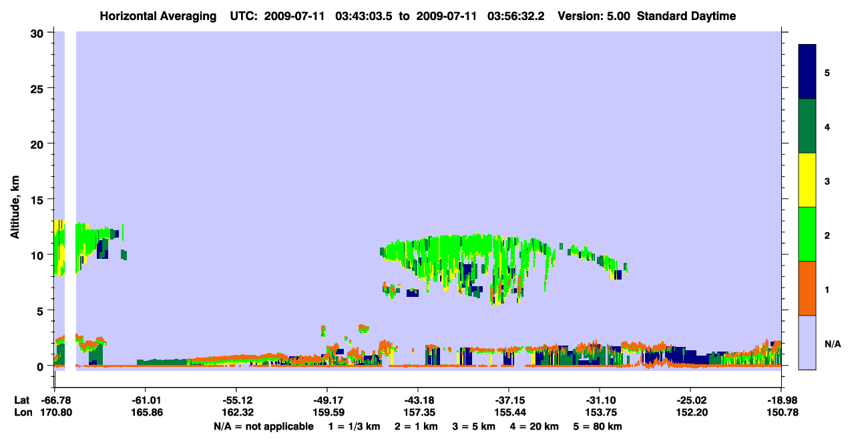This screenshot has height=445, width=868.
Task: Click longitude value 162.32
Action: [236, 412]
